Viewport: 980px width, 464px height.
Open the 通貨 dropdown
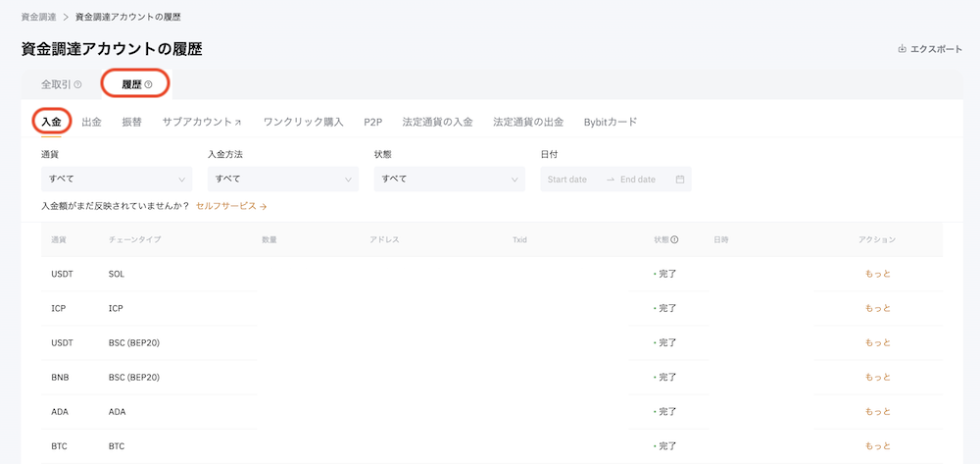pyautogui.click(x=117, y=179)
